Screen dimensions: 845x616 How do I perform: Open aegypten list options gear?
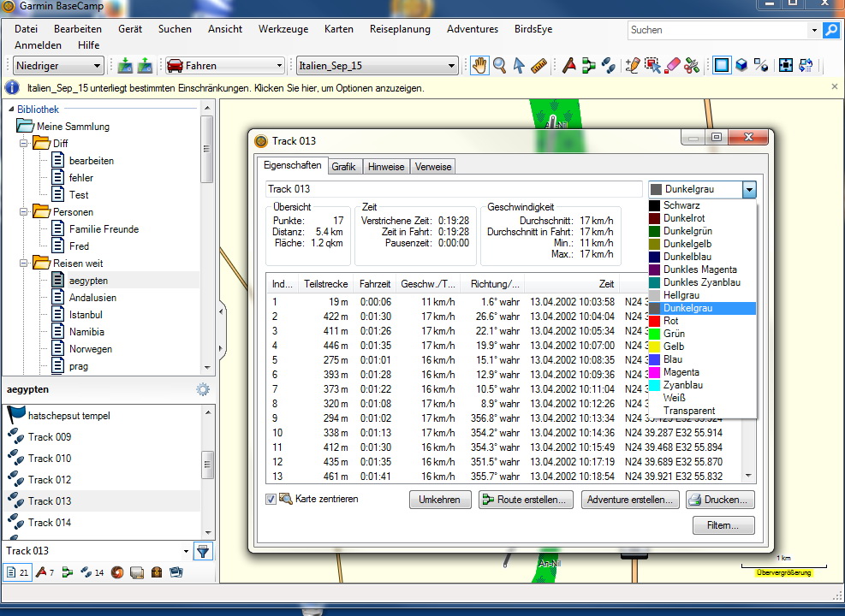(x=203, y=389)
